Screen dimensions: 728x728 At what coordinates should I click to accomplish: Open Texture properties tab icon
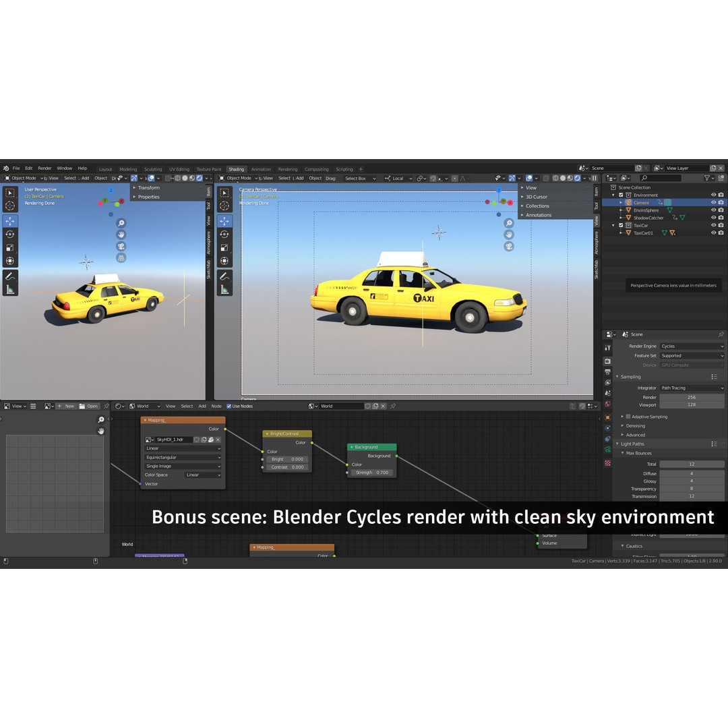[x=608, y=463]
